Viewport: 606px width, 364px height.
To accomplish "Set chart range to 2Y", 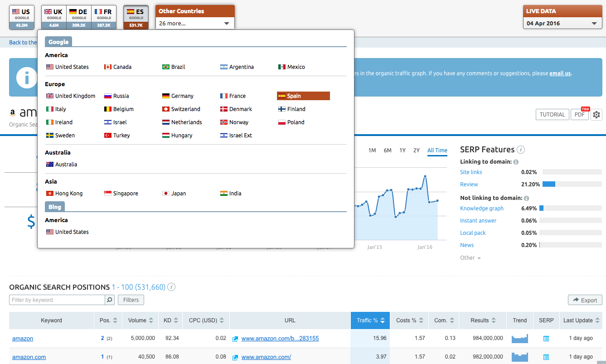I will coord(417,150).
